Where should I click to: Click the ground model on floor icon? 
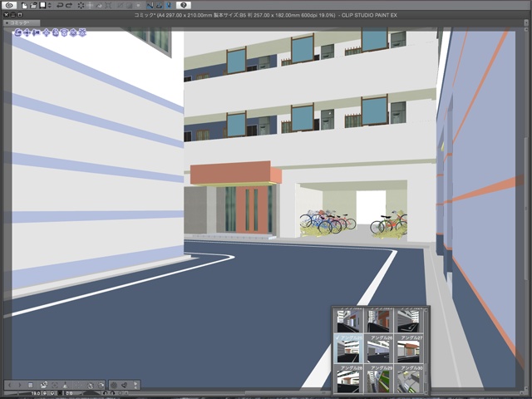click(x=66, y=385)
